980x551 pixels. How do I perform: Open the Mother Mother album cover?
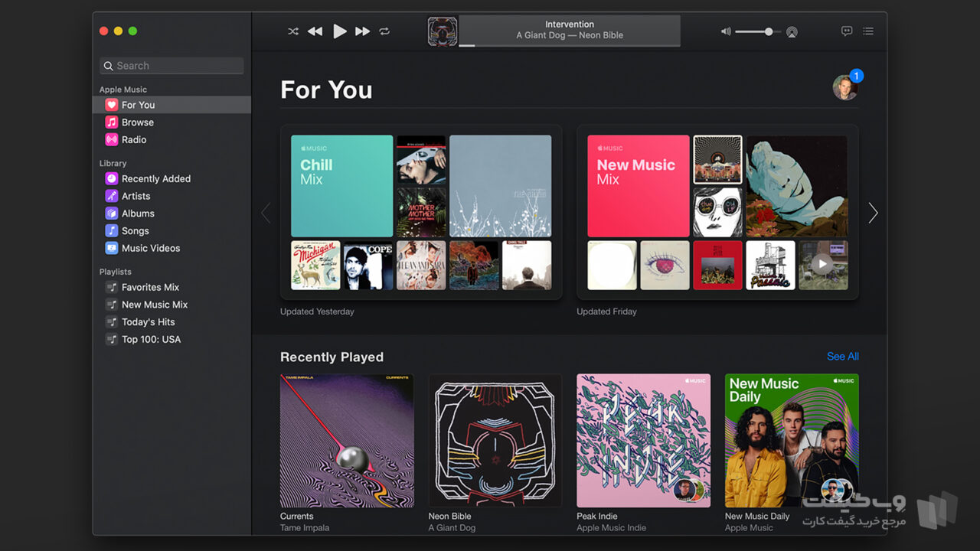click(x=421, y=212)
